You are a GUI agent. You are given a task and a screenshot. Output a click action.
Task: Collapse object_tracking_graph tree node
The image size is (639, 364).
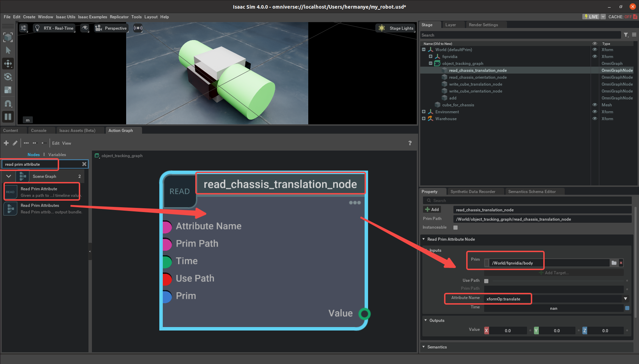pyautogui.click(x=431, y=64)
